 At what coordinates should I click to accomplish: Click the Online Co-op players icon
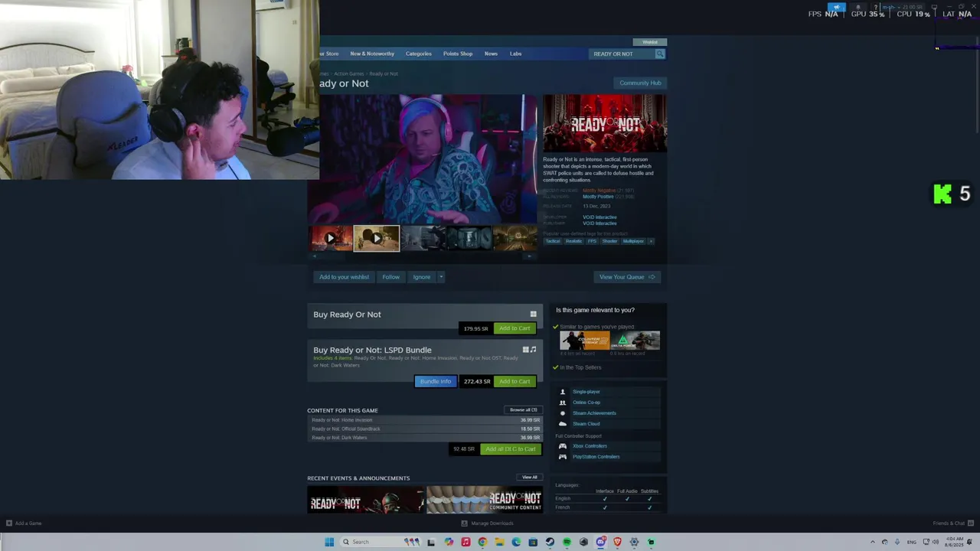tap(563, 403)
